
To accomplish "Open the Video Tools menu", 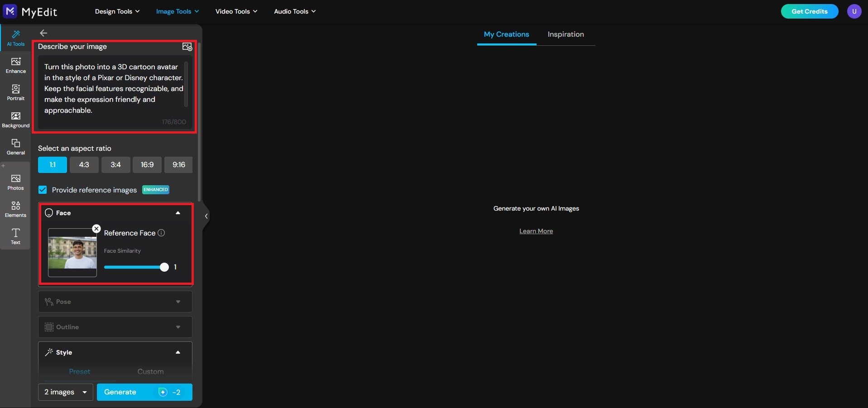I will point(236,11).
